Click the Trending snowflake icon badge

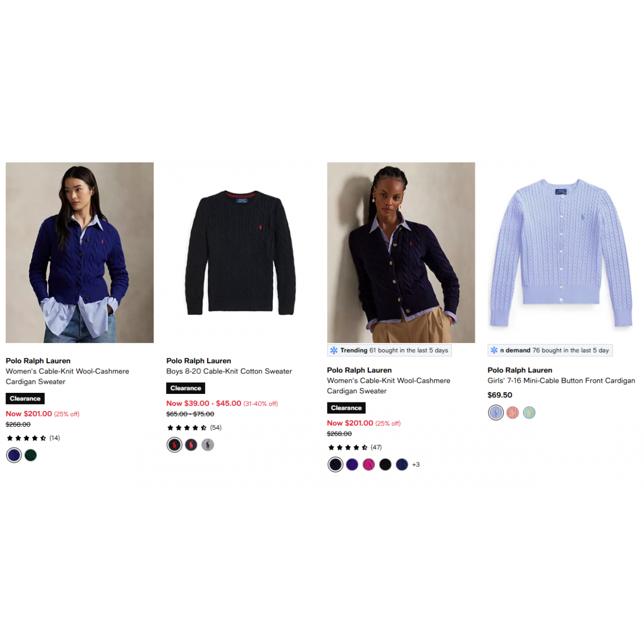[x=334, y=350]
